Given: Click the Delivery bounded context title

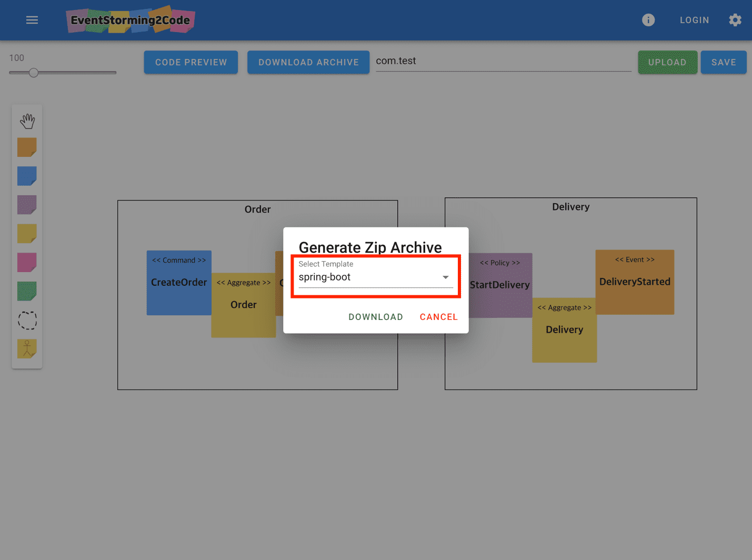Looking at the screenshot, I should point(570,207).
